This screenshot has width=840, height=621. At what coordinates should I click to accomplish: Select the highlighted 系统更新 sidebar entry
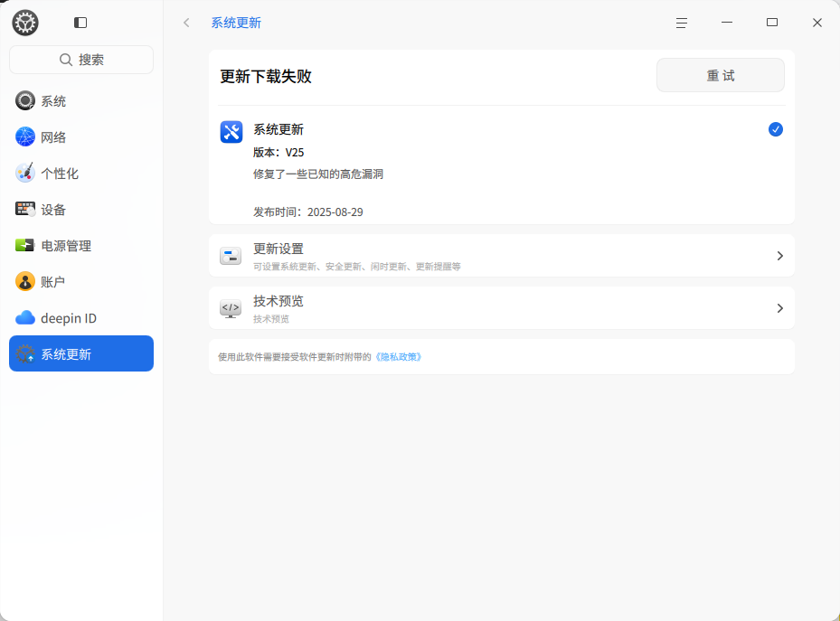[x=81, y=353]
